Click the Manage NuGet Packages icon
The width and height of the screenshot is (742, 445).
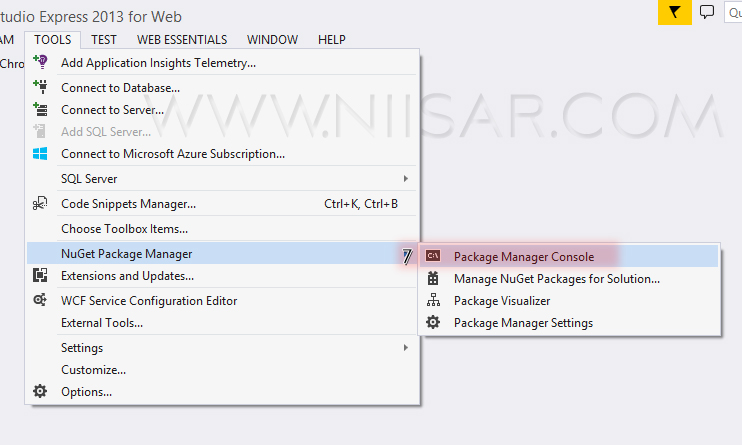pos(433,278)
